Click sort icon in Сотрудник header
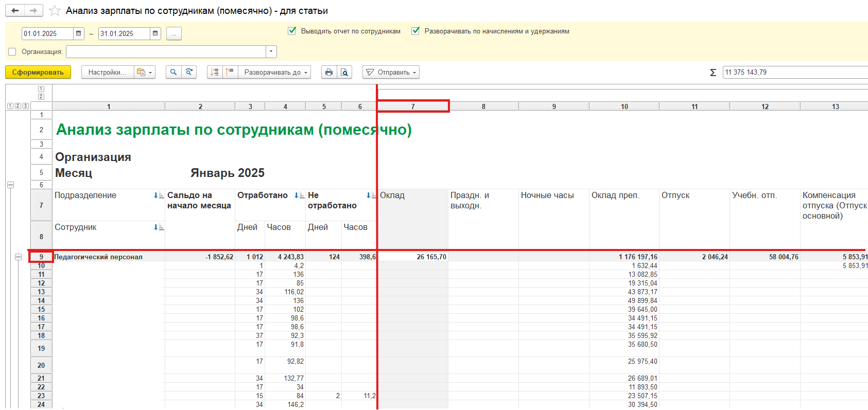The image size is (868, 410). pyautogui.click(x=159, y=227)
